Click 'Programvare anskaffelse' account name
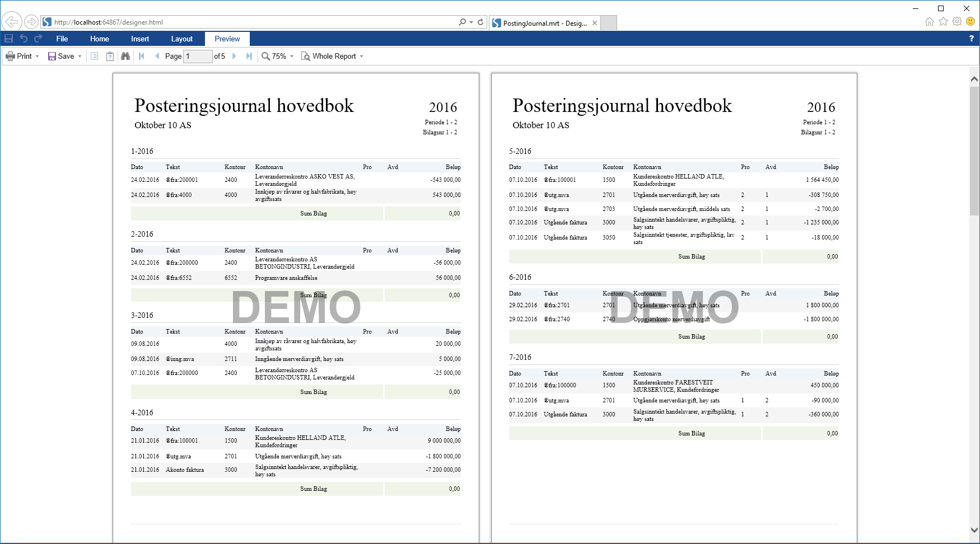Screen dimensions: 980x544 (286, 278)
